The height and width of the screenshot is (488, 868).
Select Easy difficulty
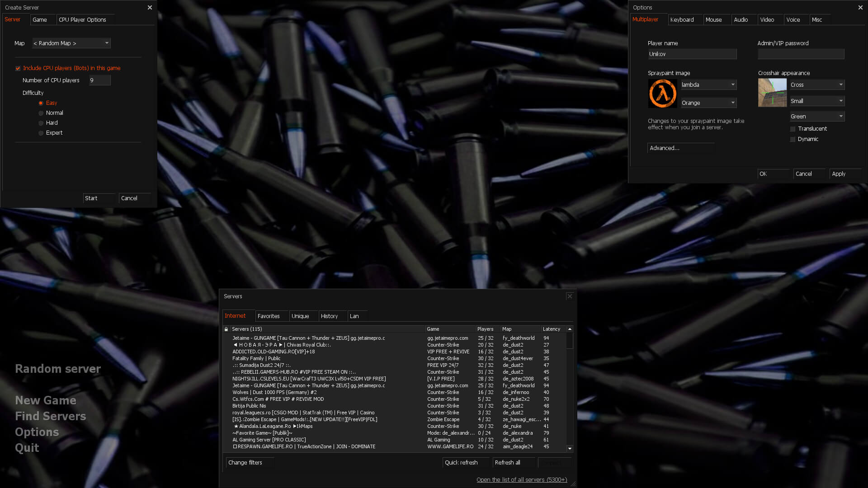(x=41, y=103)
